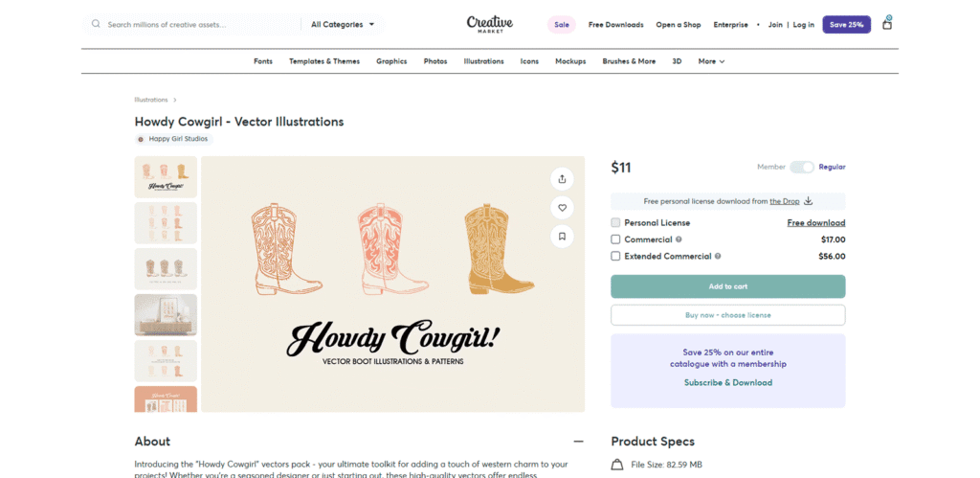Click the Happy Girl Studios shop avatar
980x478 pixels.
pos(142,139)
